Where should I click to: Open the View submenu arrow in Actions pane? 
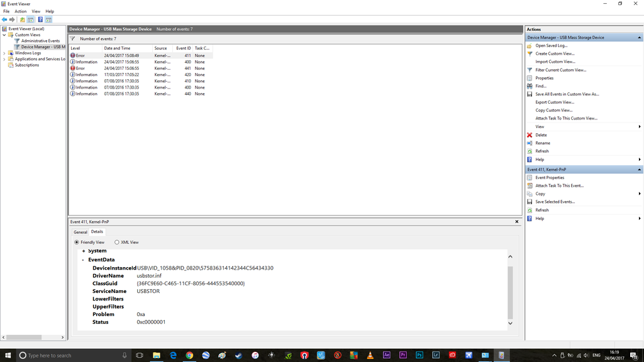[639, 127]
